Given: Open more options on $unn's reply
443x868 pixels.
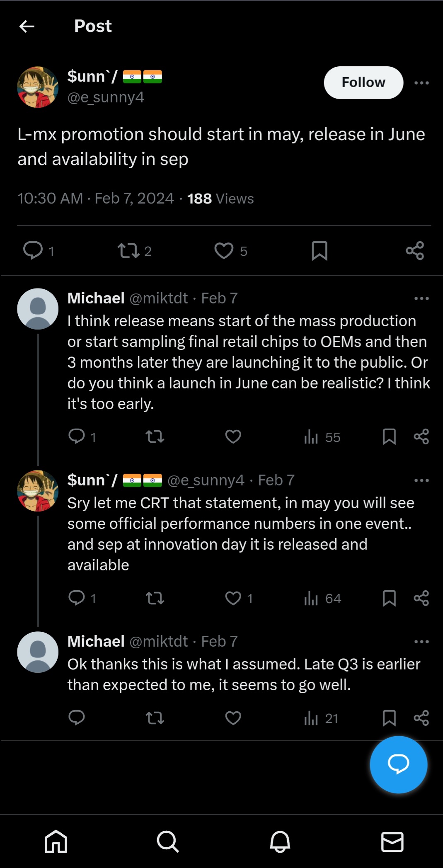Looking at the screenshot, I should [421, 480].
